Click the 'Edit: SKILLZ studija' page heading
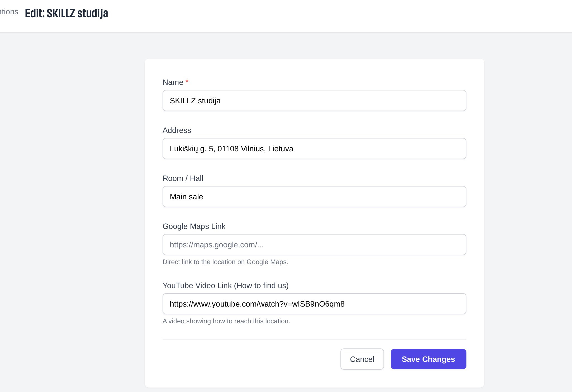Image resolution: width=572 pixels, height=392 pixels. pos(66,13)
